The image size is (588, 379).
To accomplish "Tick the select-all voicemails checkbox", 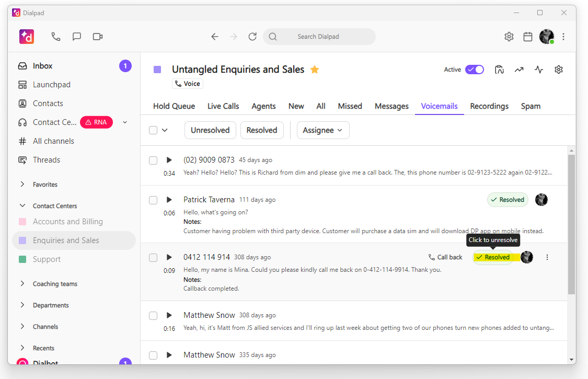I will point(153,130).
